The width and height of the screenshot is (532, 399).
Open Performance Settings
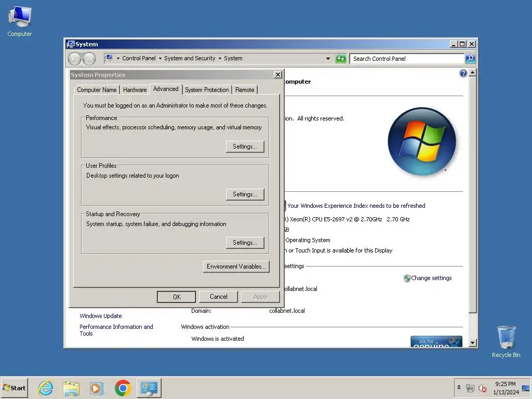(x=245, y=147)
